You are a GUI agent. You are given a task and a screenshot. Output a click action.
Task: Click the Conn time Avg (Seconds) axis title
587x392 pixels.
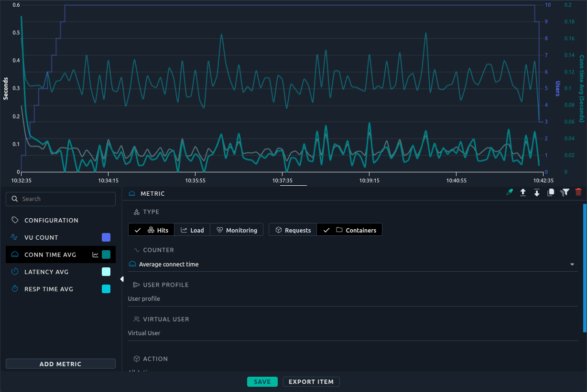[582, 88]
